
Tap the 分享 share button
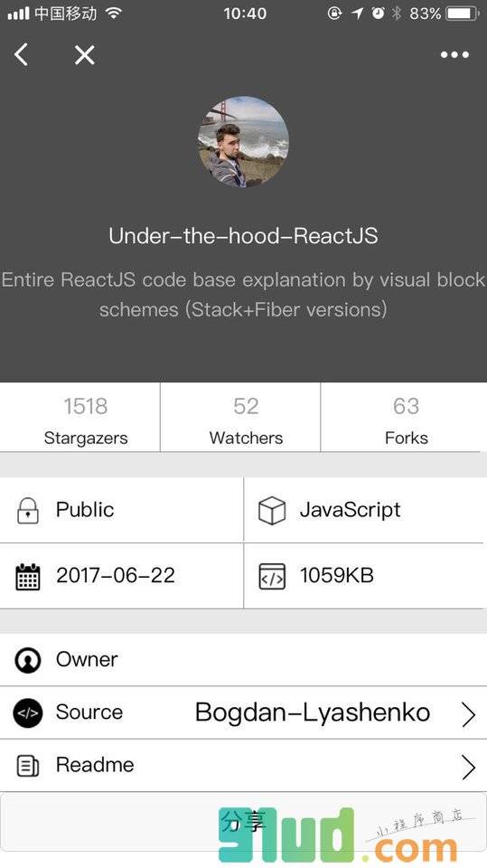click(244, 822)
